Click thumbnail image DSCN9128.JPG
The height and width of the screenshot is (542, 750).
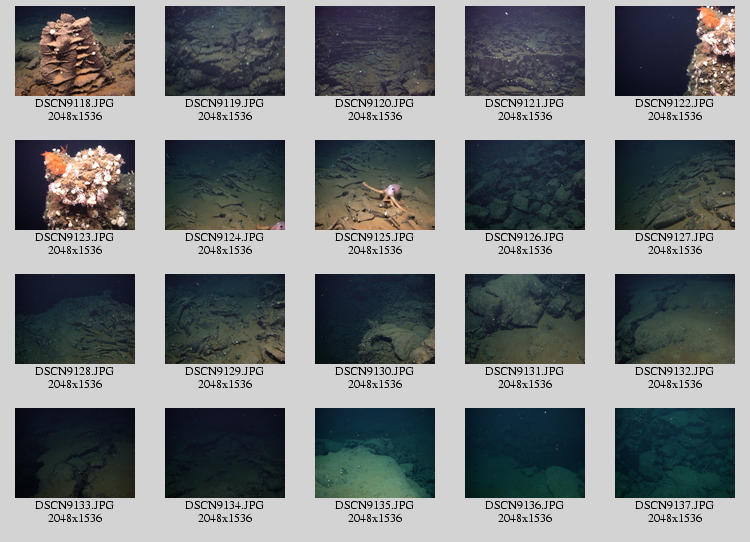click(75, 319)
